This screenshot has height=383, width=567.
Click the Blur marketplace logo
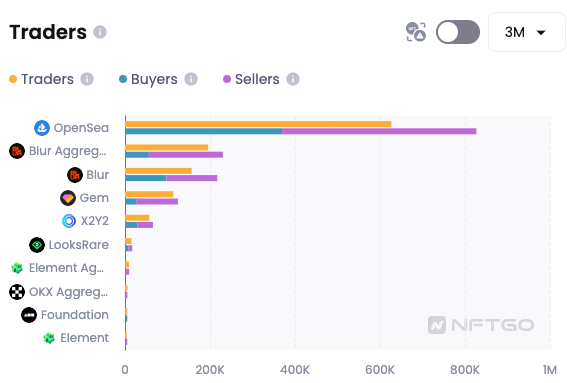[x=75, y=175]
